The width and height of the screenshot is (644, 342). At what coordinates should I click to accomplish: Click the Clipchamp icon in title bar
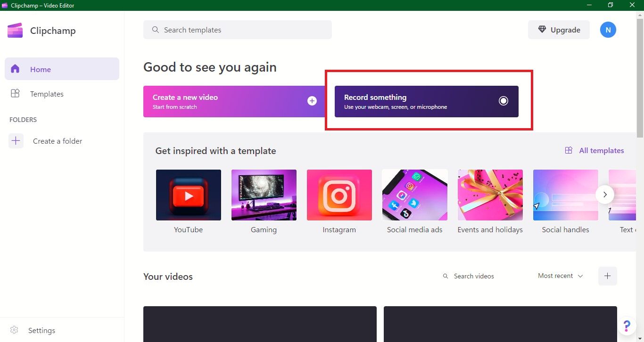(5, 5)
